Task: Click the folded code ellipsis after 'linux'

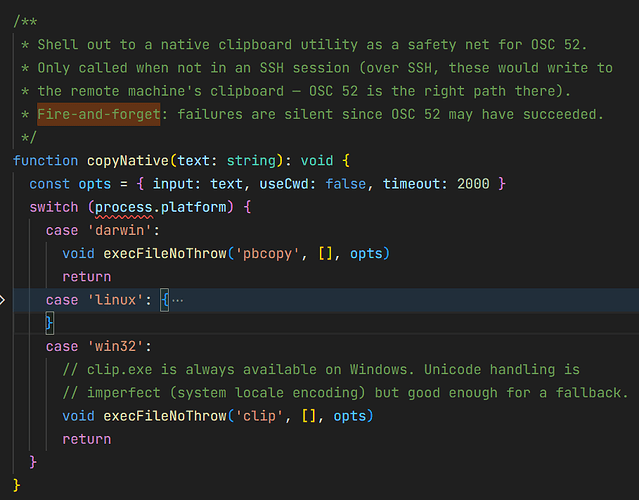Action: 177,301
